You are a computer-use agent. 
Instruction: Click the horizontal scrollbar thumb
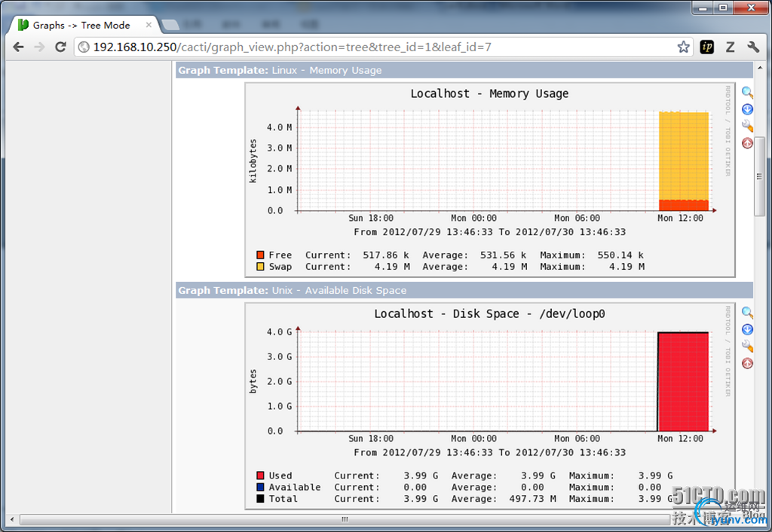345,519
